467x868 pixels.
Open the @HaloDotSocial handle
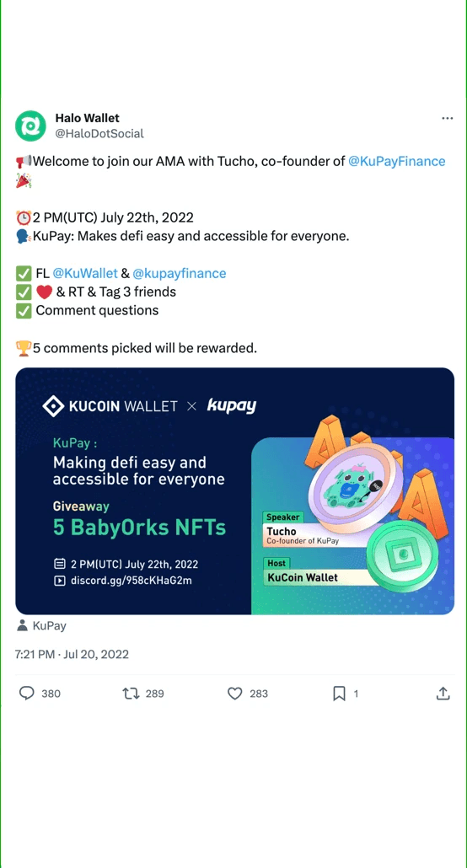point(99,133)
